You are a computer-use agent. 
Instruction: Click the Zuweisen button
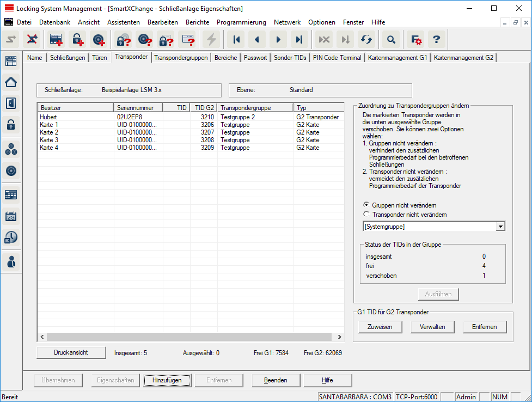380,327
